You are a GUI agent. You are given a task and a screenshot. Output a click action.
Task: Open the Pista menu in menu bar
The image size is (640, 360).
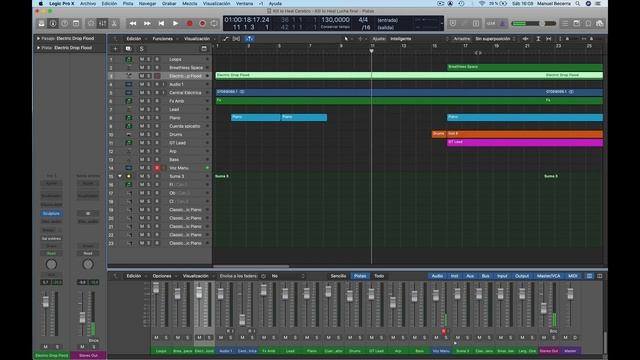tap(128, 3)
